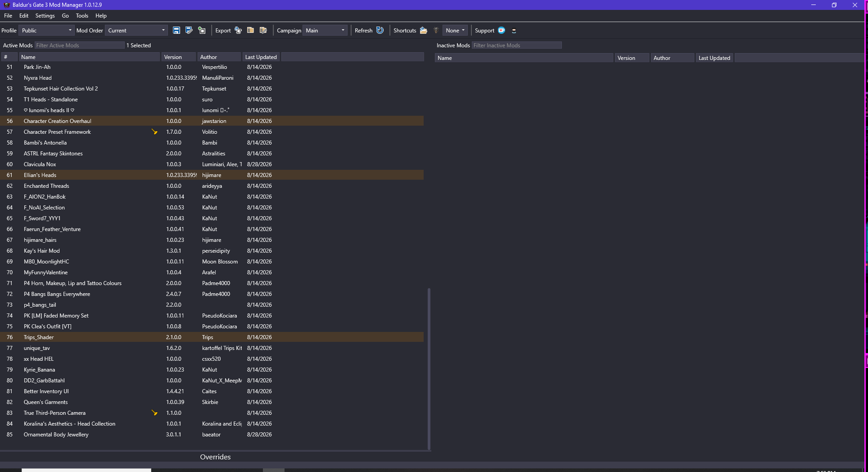The height and width of the screenshot is (472, 868).
Task: Select the unique_tav mod
Action: pos(37,348)
